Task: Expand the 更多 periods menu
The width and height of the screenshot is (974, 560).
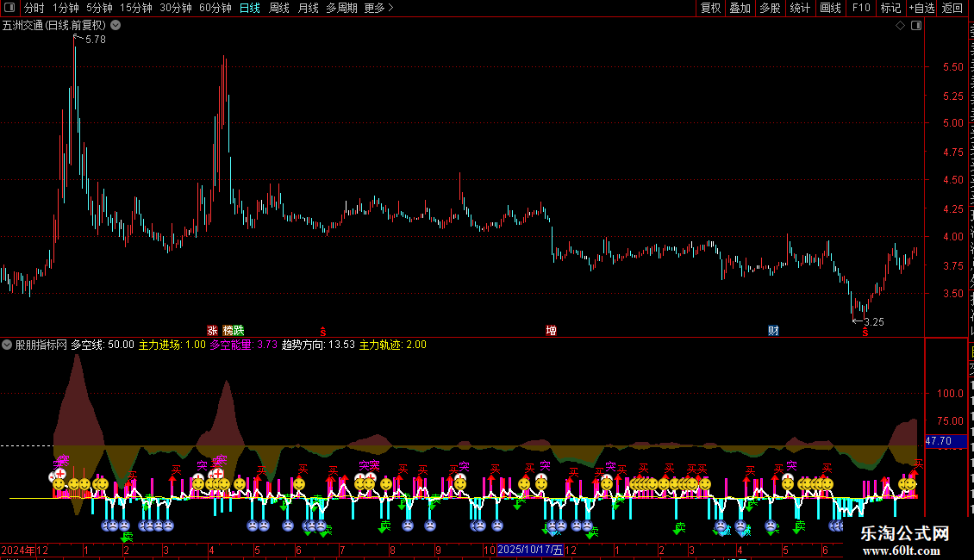Action: pos(378,8)
